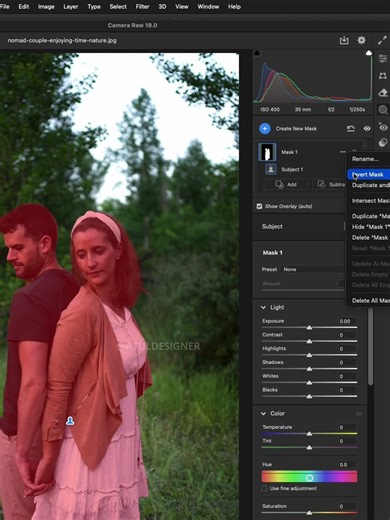
Task: Click the Exposure value field 0.00
Action: click(347, 321)
